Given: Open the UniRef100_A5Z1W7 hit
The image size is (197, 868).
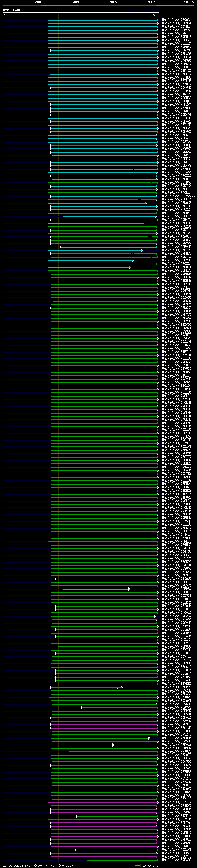Looking at the screenshot, I should (176, 430).
